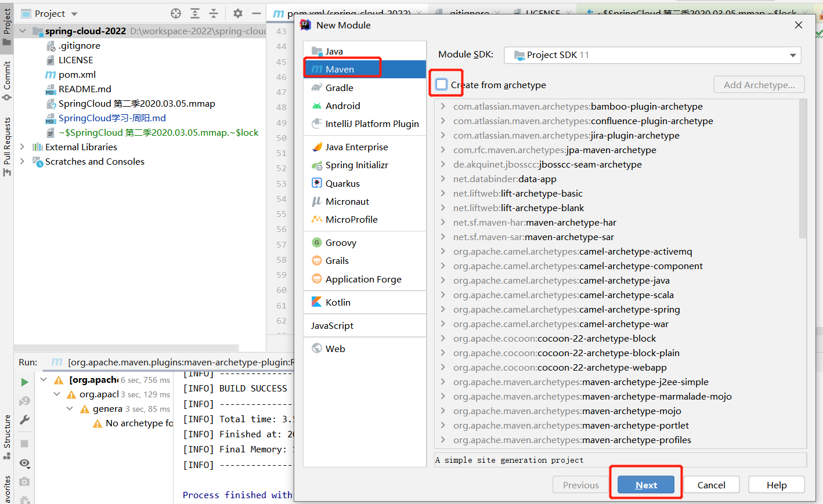Open the Pull Requests side tab
Screen dimensions: 823x504
pos(7,147)
